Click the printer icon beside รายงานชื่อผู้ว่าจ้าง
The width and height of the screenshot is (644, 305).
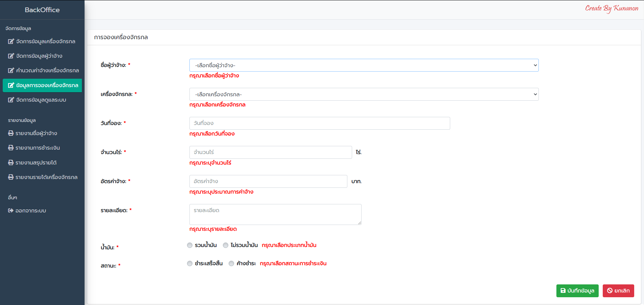[x=11, y=133]
